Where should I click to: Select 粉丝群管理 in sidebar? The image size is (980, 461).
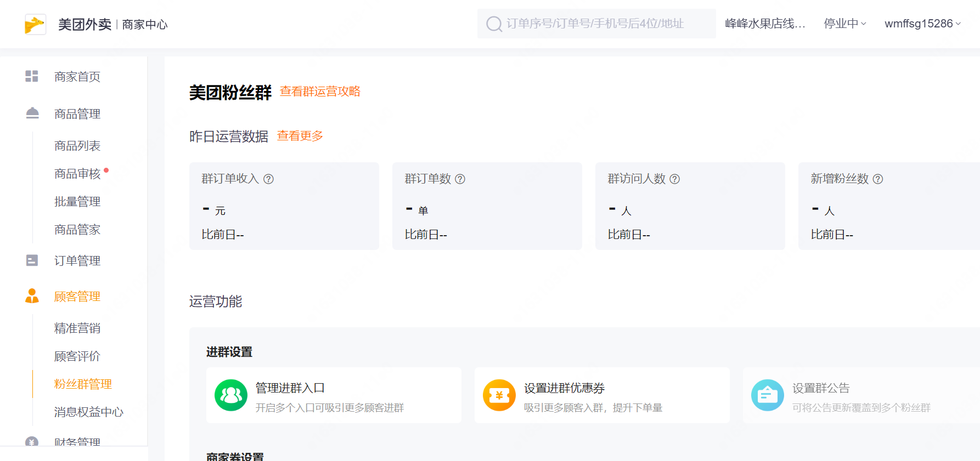tap(83, 384)
